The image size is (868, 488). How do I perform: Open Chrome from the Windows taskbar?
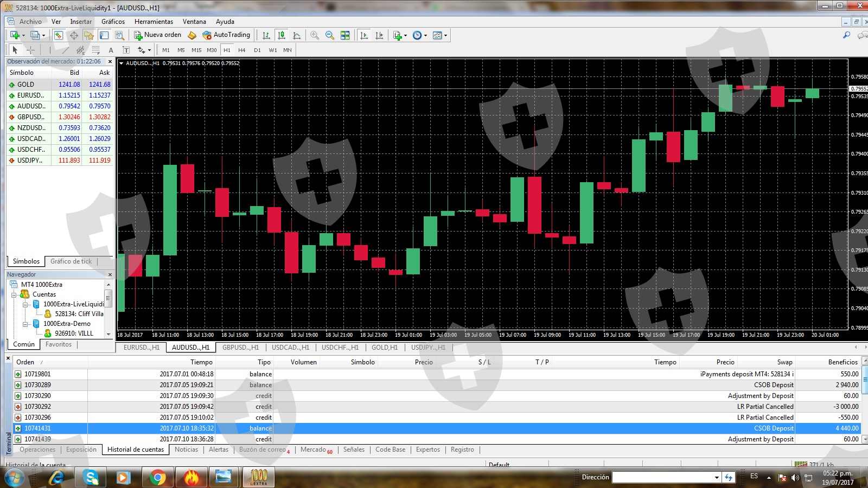pos(158,477)
